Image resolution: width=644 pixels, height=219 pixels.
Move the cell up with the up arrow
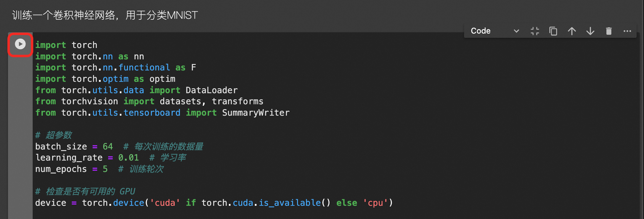tap(572, 31)
